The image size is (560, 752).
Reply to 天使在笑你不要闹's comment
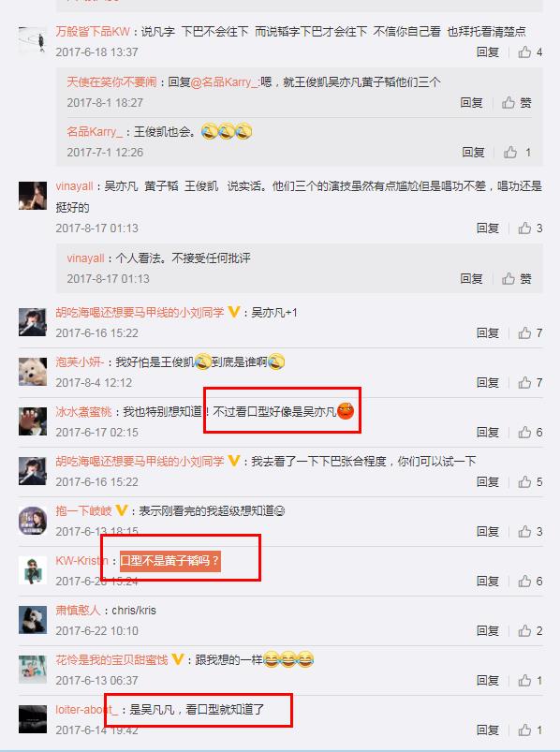coord(471,103)
